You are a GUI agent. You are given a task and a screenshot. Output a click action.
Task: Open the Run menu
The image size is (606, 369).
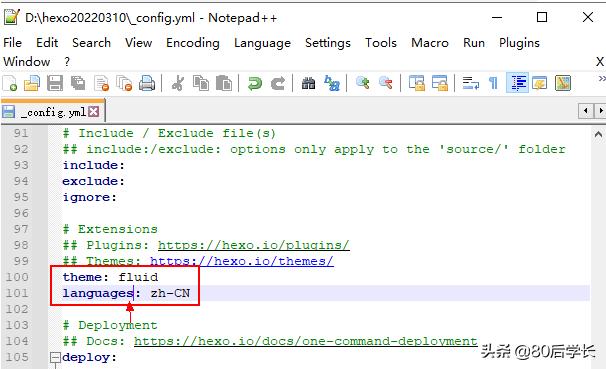point(474,43)
